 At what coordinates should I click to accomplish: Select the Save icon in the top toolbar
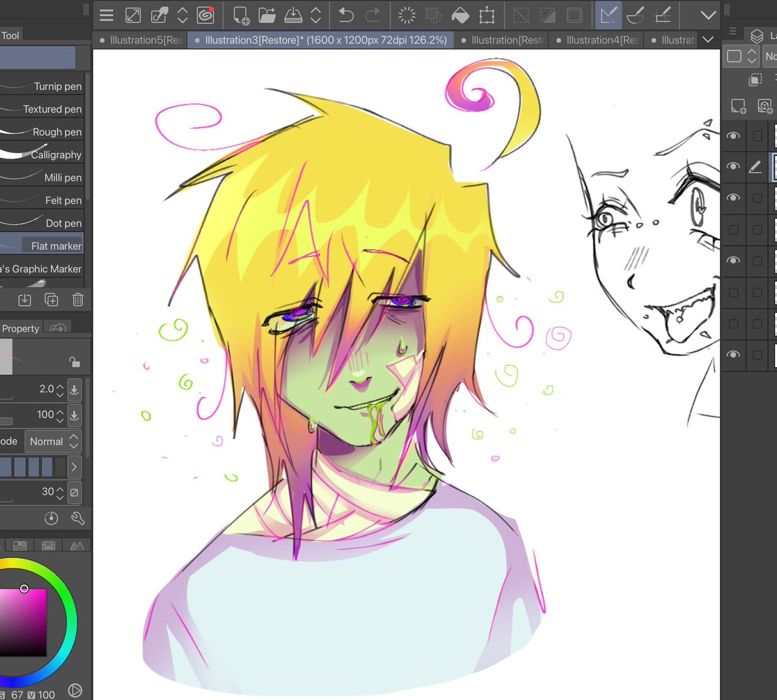click(293, 15)
